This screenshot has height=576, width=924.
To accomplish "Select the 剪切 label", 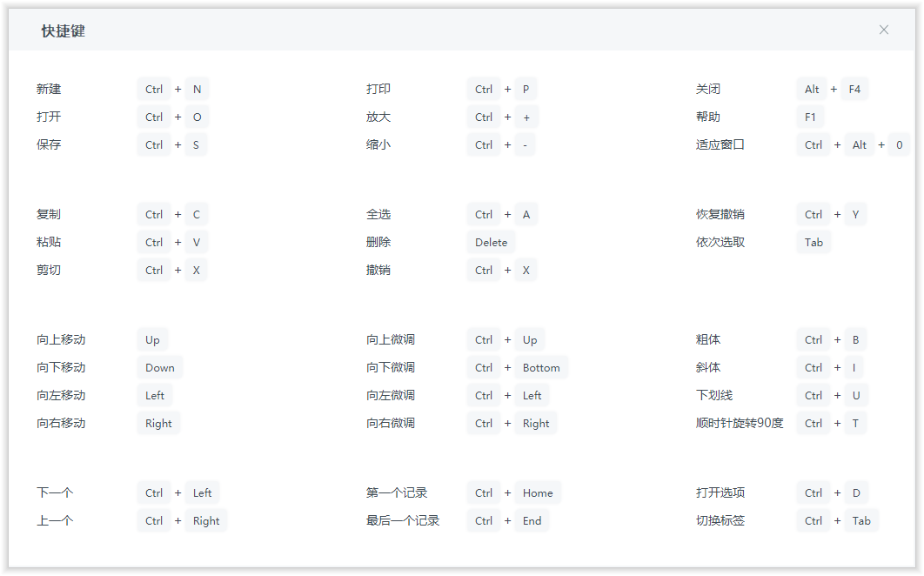I will [x=49, y=270].
